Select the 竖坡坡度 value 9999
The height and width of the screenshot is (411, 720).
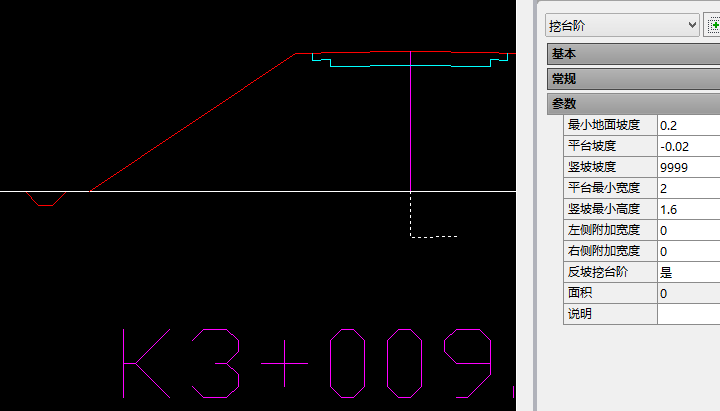tap(688, 167)
